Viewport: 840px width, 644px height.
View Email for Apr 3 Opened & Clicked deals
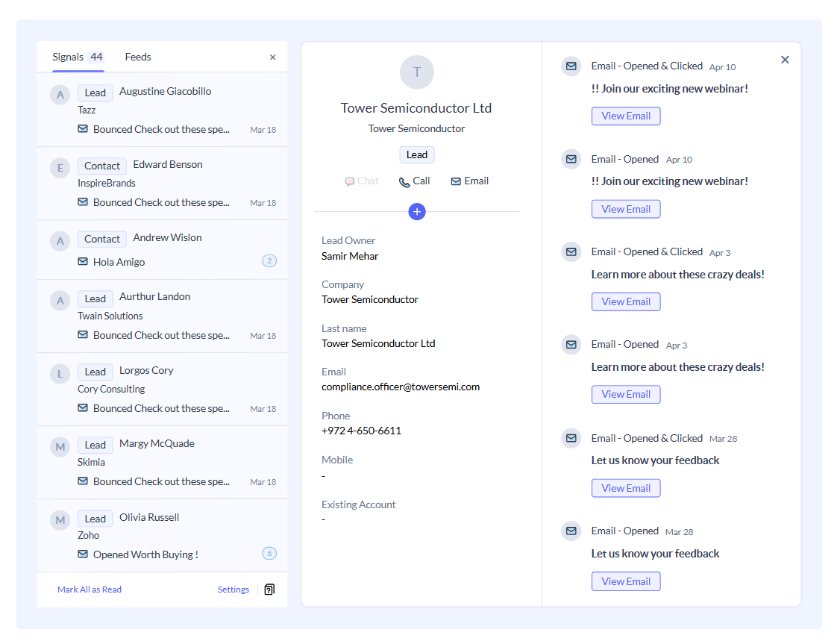pos(626,301)
